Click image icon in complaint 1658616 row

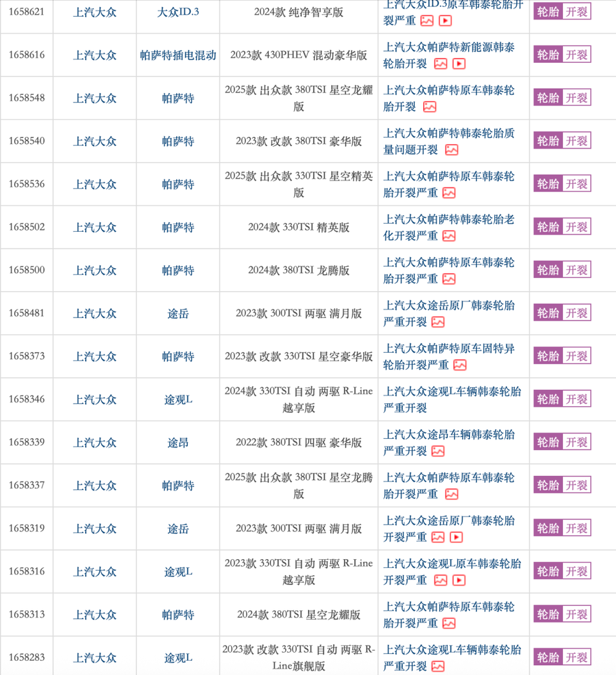[440, 64]
